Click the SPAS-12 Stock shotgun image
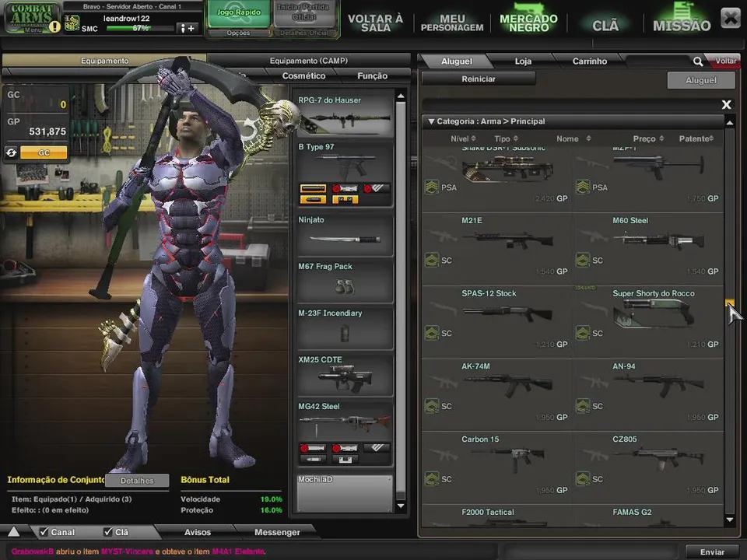Viewport: 747px width, 560px height. point(508,313)
